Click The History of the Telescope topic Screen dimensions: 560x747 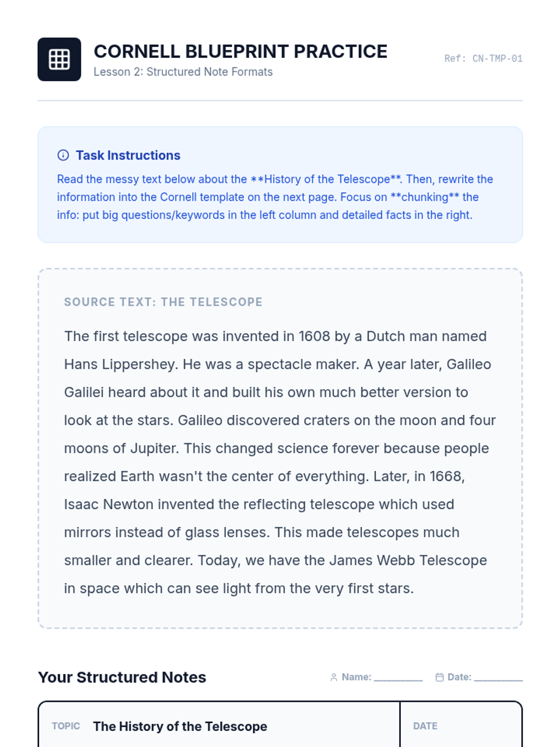pos(180,726)
